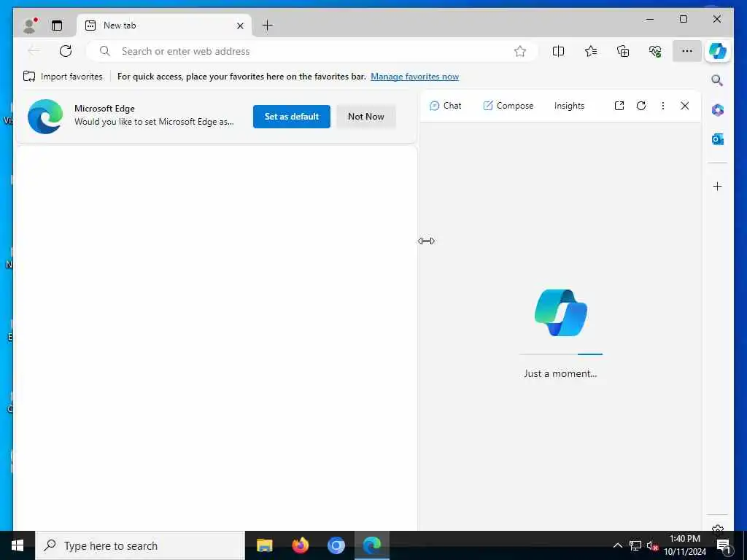This screenshot has width=747, height=560.
Task: Open Copilot pane link in new tab
Action: [x=619, y=106]
